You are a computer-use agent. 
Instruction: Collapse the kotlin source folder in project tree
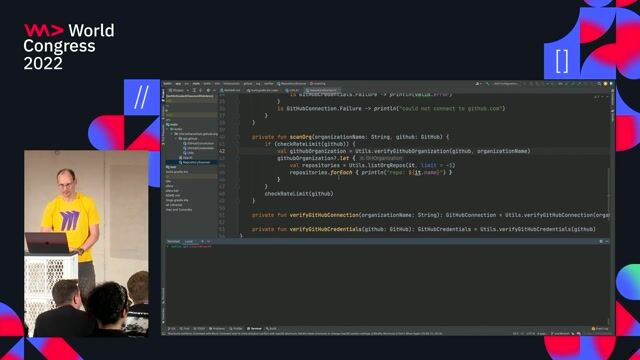[x=168, y=129]
